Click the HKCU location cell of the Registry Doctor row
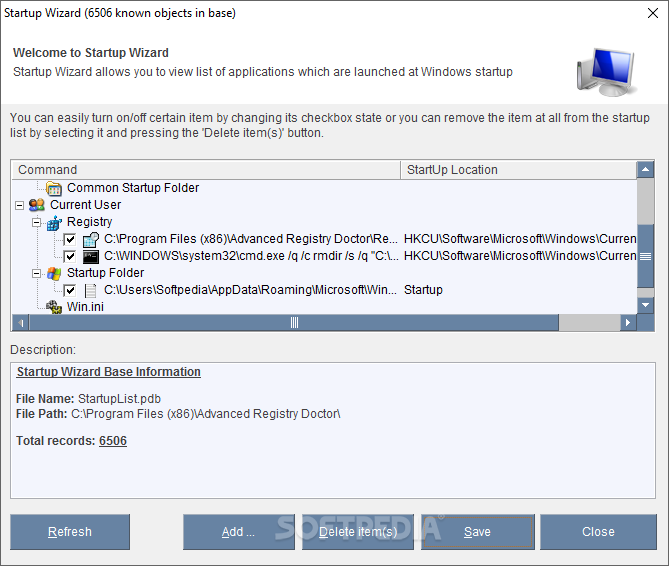The height and width of the screenshot is (566, 669). tap(520, 239)
